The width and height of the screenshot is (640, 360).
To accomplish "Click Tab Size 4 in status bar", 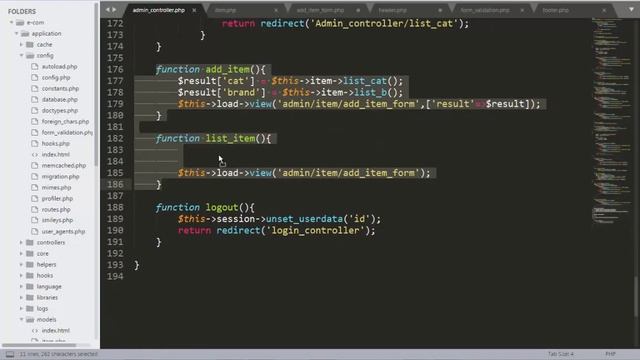I will tap(560, 354).
